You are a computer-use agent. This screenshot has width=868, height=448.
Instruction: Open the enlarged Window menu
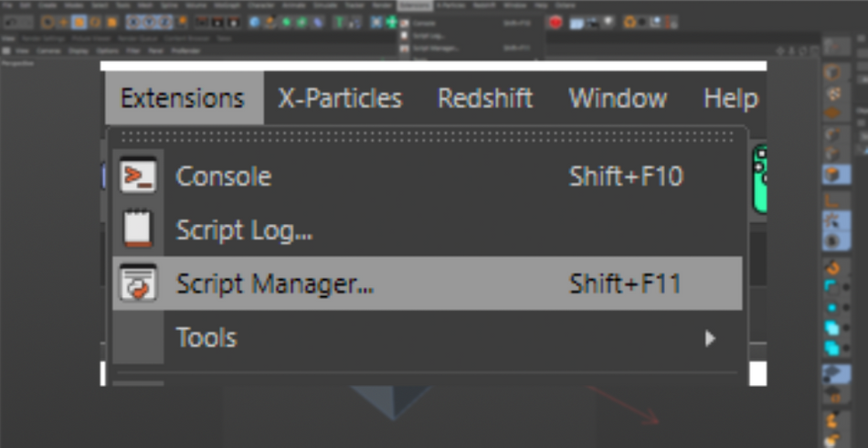tap(618, 98)
